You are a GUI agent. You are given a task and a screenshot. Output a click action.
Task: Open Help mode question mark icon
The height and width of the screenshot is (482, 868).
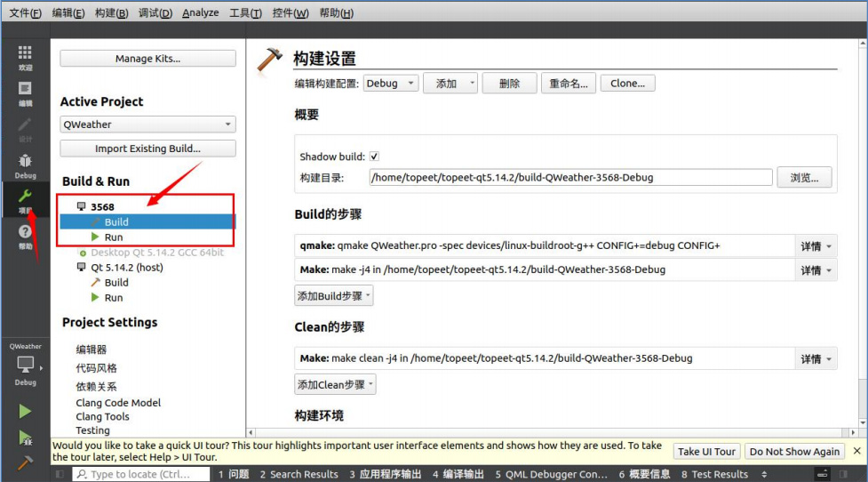click(25, 236)
